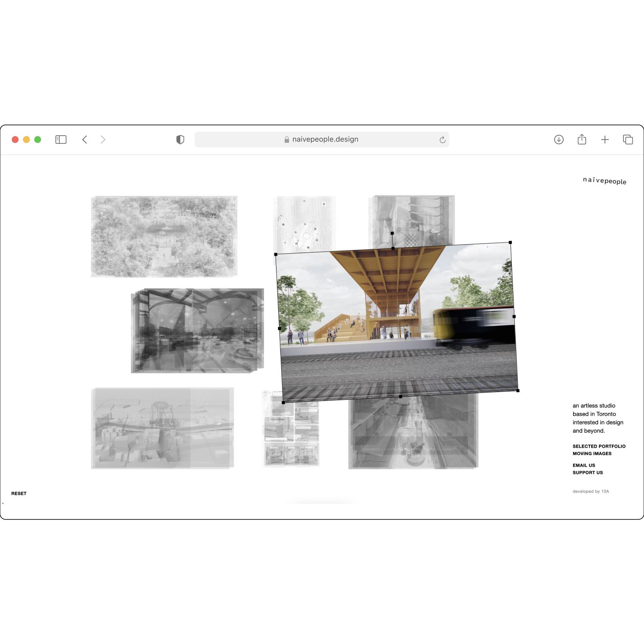644x644 pixels.
Task: Open a new tab with plus icon
Action: [605, 140]
